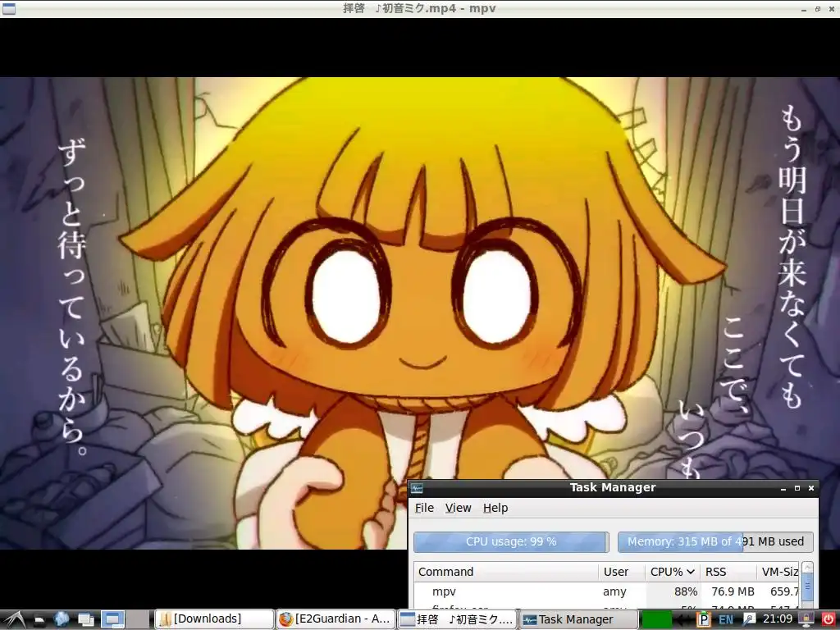
Task: Launch the file manager panel icon
Action: tap(39, 620)
